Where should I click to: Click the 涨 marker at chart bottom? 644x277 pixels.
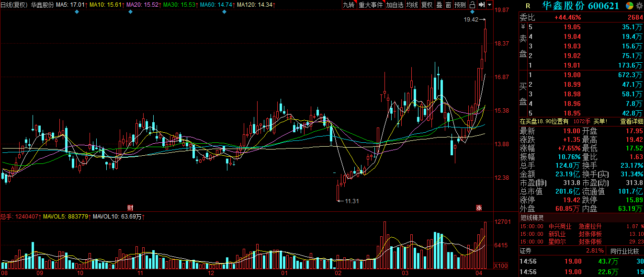478,208
